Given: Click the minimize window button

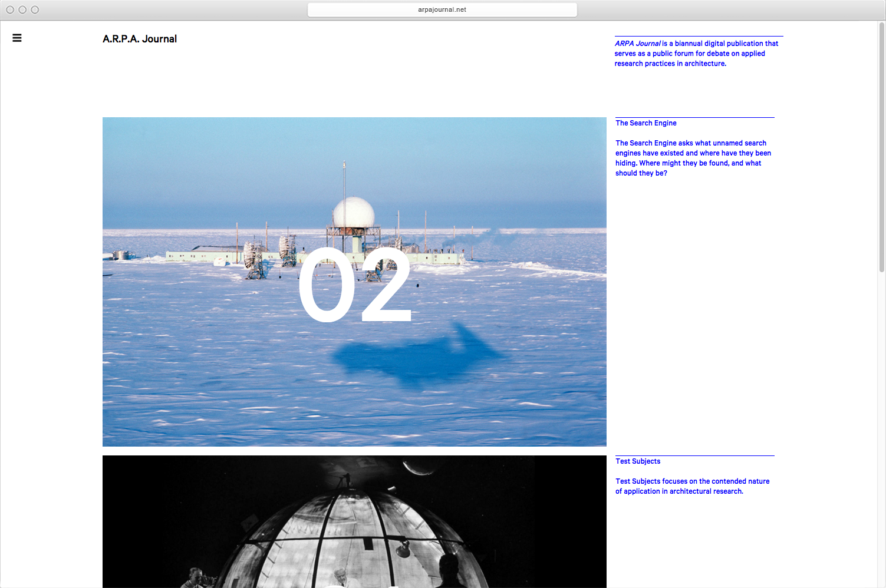Looking at the screenshot, I should point(22,9).
